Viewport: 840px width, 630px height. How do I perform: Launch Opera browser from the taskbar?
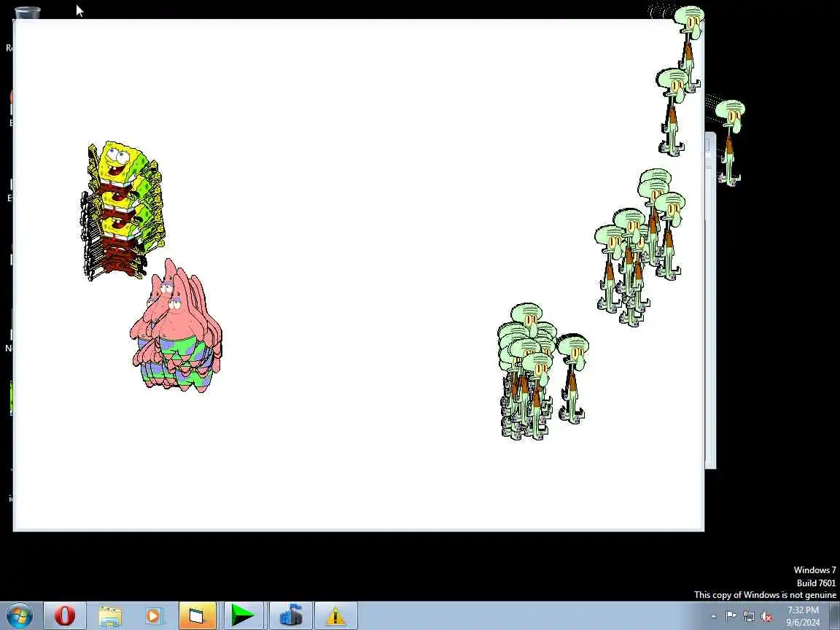[x=65, y=615]
